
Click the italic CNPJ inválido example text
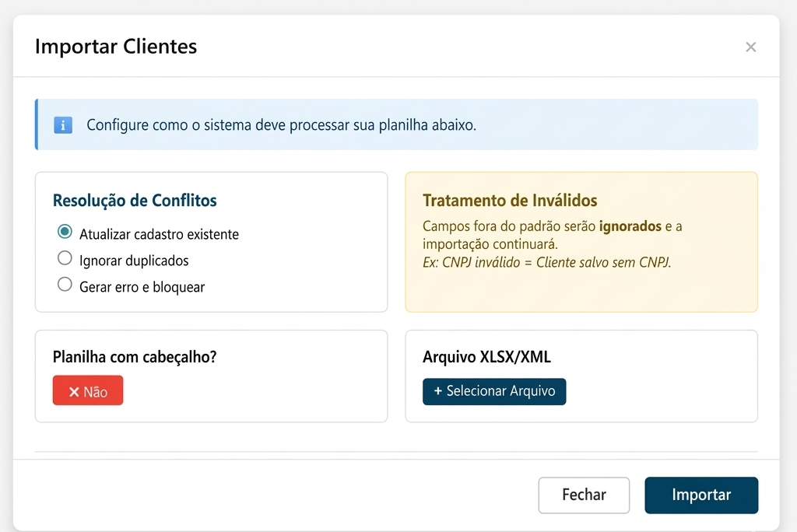pyautogui.click(x=546, y=262)
